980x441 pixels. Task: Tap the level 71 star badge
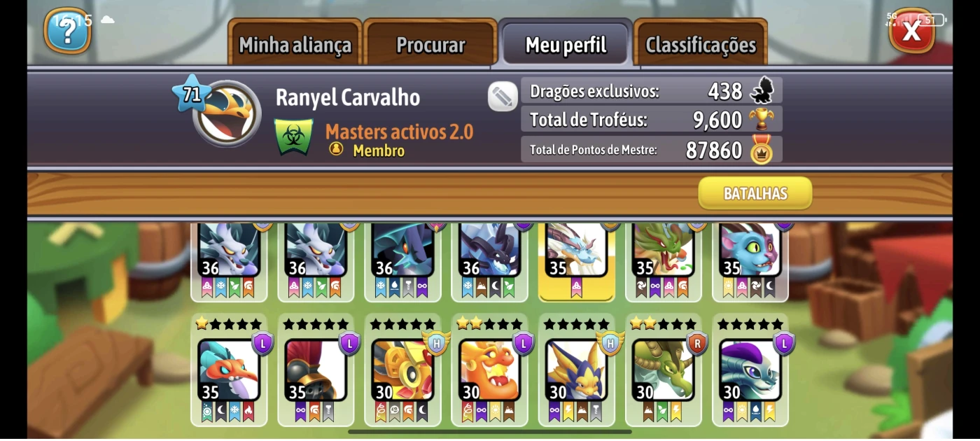(x=191, y=94)
